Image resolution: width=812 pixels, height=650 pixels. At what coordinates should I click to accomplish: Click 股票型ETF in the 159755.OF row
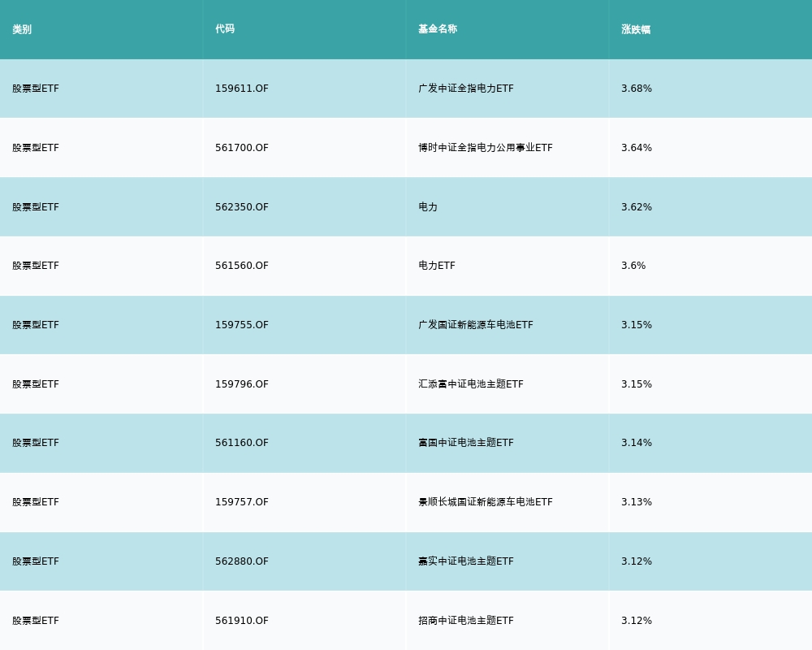pos(36,325)
